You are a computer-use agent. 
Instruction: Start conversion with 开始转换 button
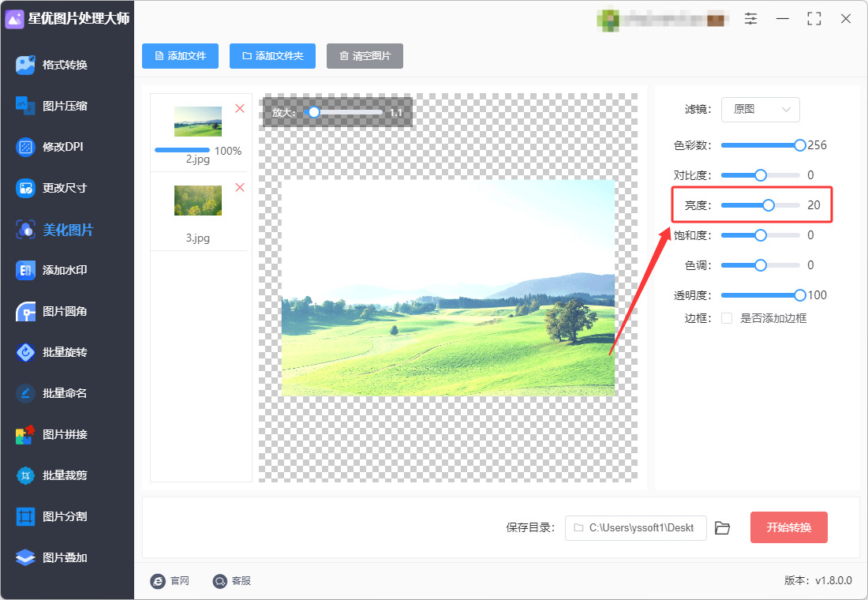789,527
